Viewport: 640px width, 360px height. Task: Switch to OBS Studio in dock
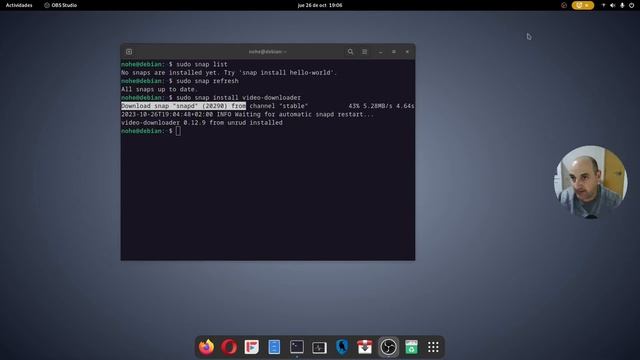click(x=388, y=347)
